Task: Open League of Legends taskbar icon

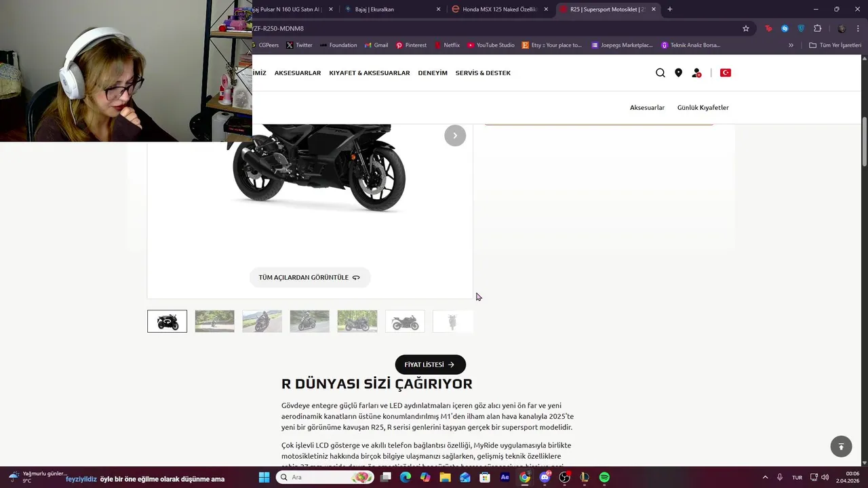Action: click(584, 477)
